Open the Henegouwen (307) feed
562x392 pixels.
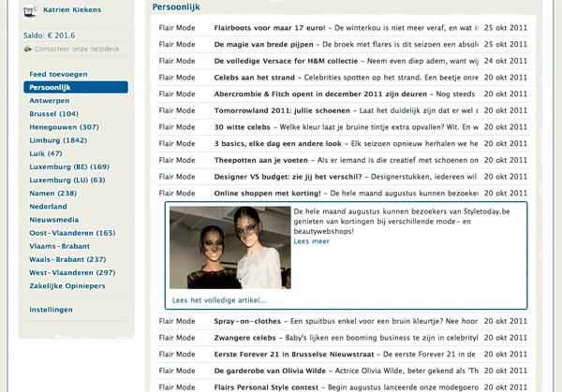pyautogui.click(x=64, y=127)
